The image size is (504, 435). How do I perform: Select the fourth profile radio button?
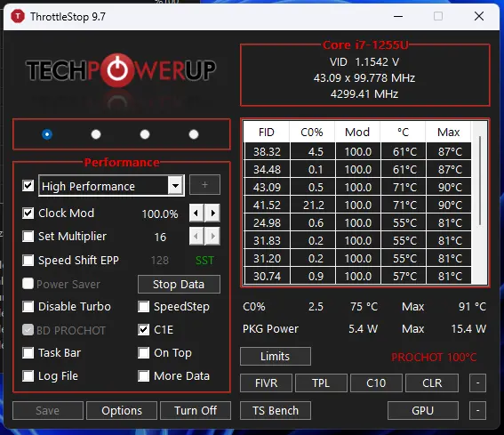point(194,134)
